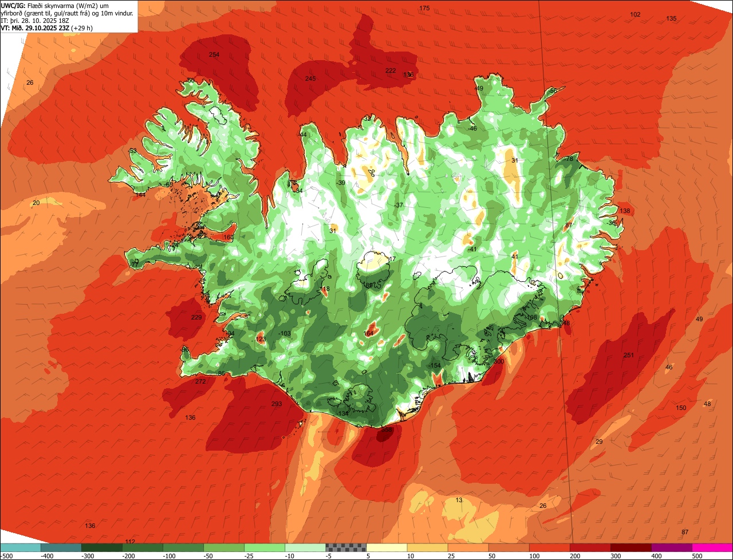Click the map value 29 in the southeast ocean
The image size is (733, 560).
click(x=599, y=441)
